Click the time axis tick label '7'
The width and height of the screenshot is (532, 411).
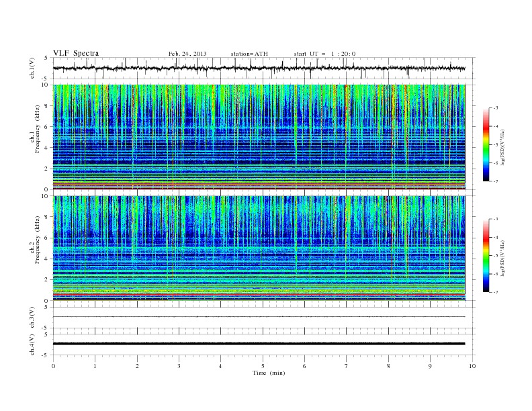point(347,366)
